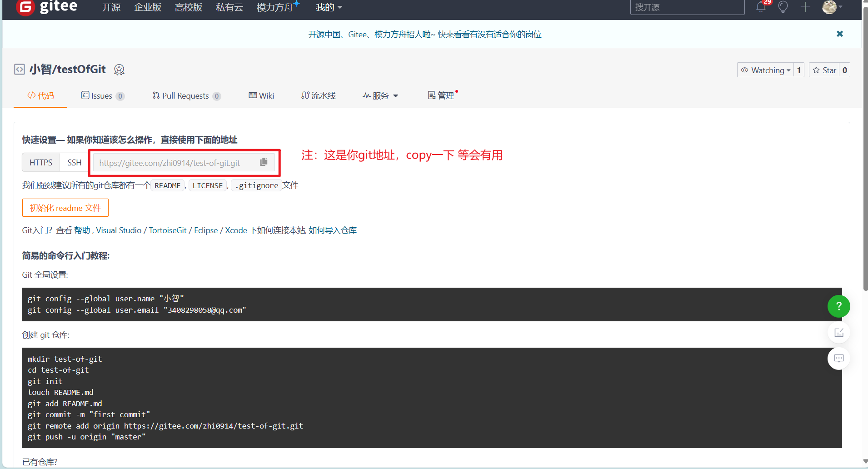Image resolution: width=868 pixels, height=469 pixels.
Task: Click 初始化 readme 文件 button
Action: (65, 208)
